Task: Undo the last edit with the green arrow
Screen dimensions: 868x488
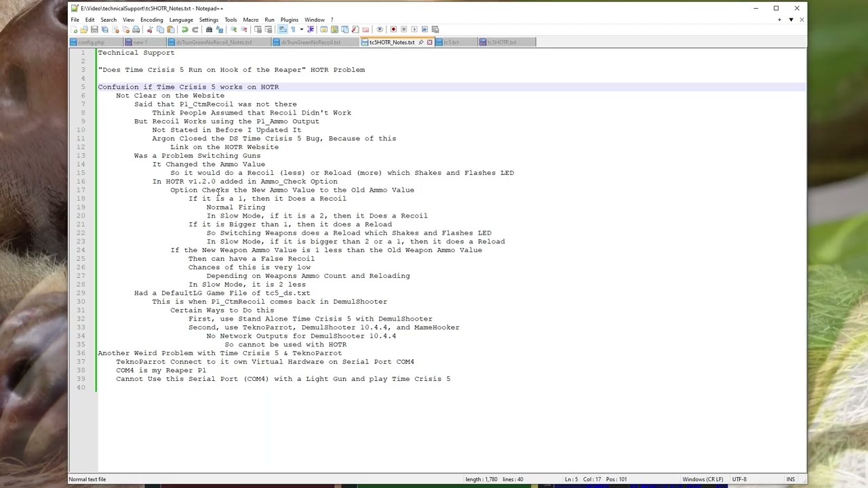Action: point(185,29)
